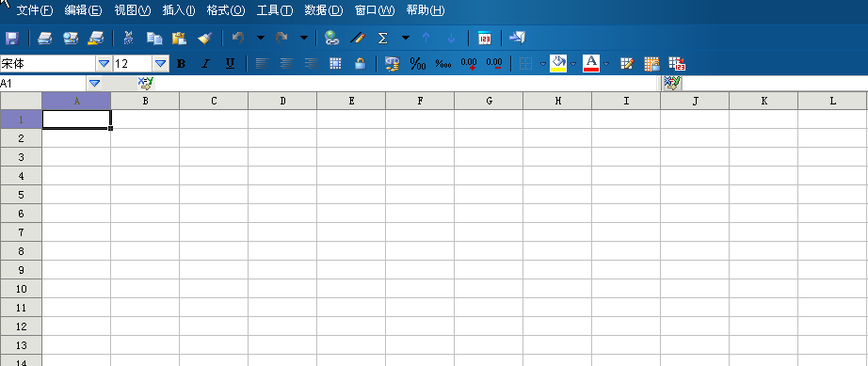
Task: Sort ascending with the up arrow
Action: (426, 39)
